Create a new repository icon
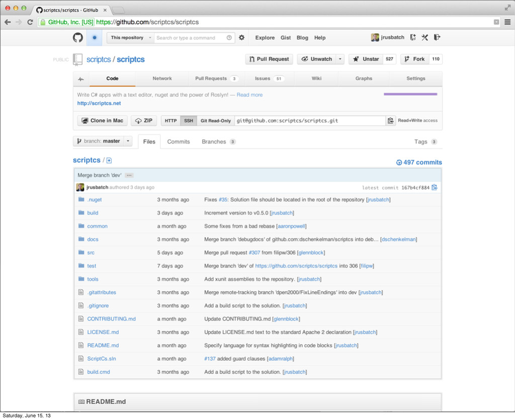Image resolution: width=515 pixels, height=420 pixels. [413, 37]
